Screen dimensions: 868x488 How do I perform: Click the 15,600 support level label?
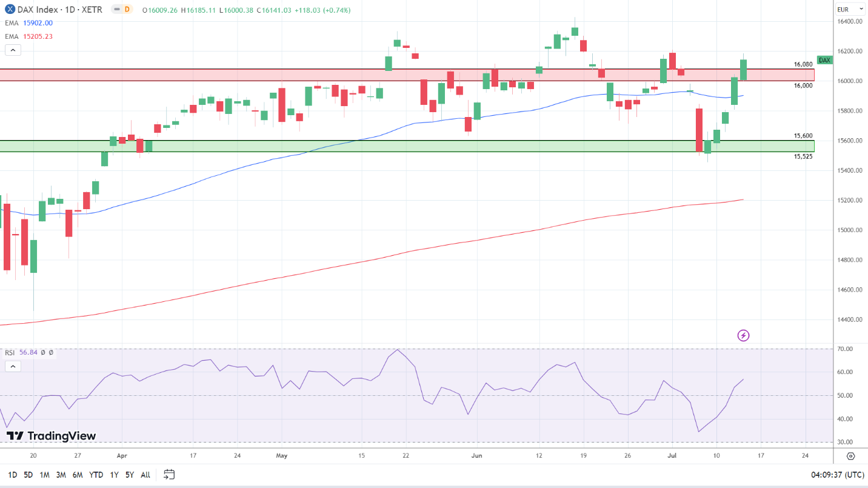[x=803, y=136]
